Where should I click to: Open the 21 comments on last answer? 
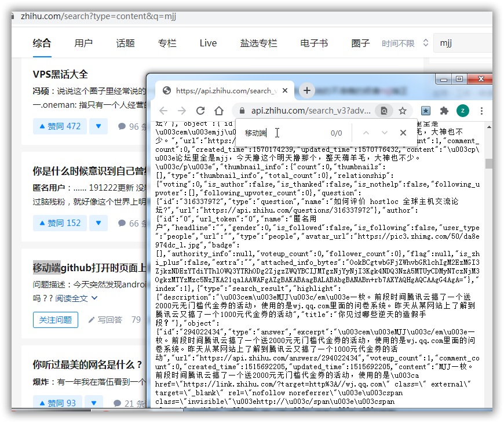click(130, 403)
